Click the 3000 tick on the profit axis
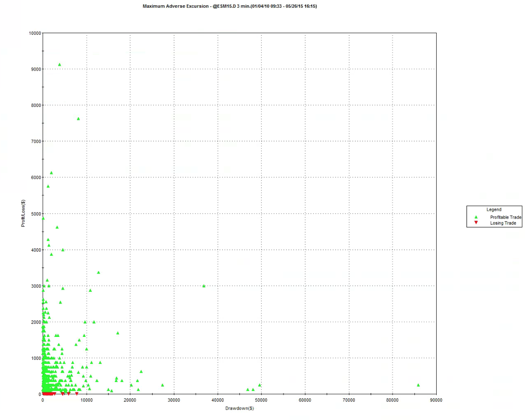The width and height of the screenshot is (525, 420). 36,286
